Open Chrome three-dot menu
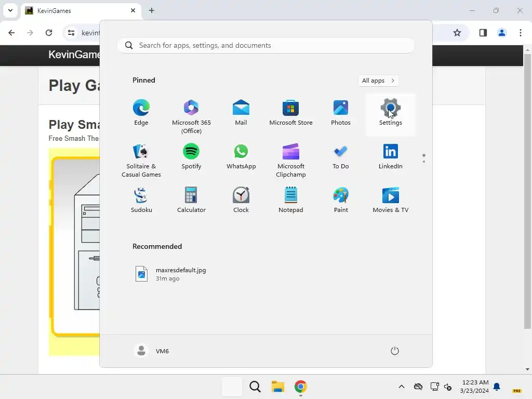Image resolution: width=532 pixels, height=399 pixels. coord(521,33)
